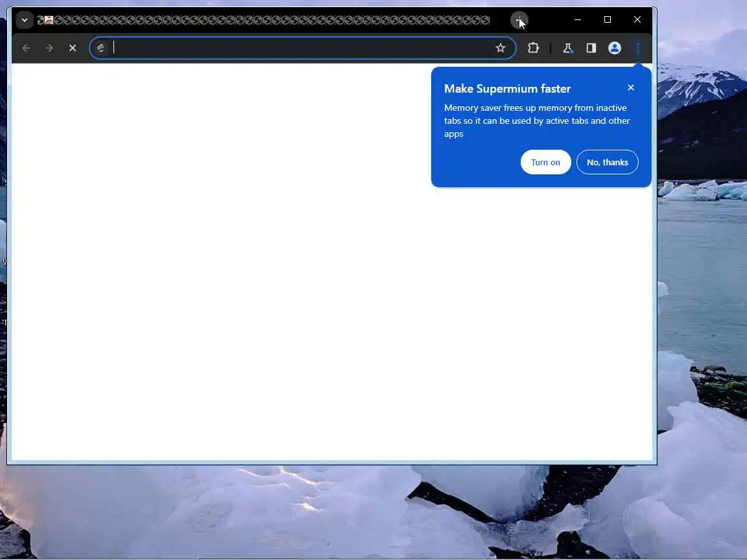Toggle the side panel icon
This screenshot has height=560, width=747.
(591, 47)
